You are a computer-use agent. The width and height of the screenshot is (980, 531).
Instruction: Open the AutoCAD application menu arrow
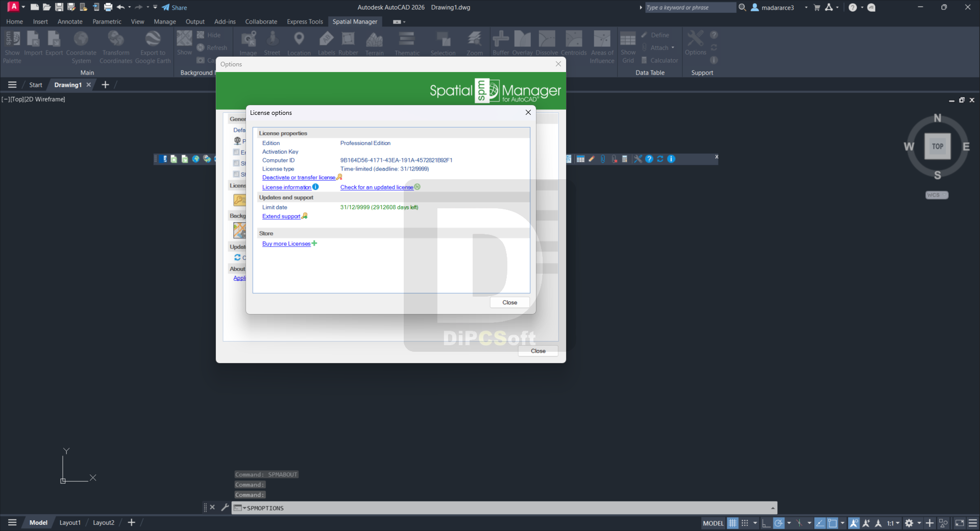(23, 7)
